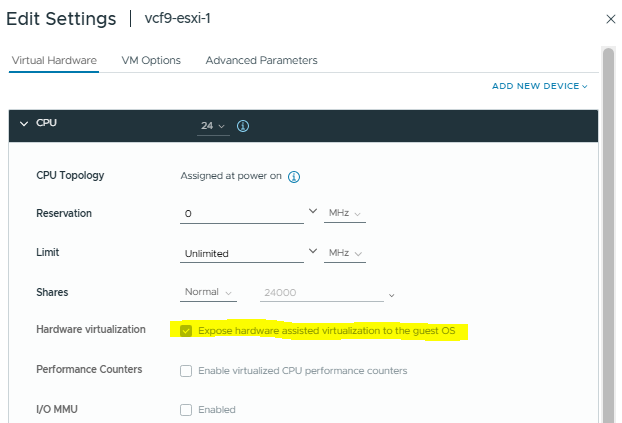This screenshot has height=423, width=622.
Task: Open the Reservation value dropdown
Action: [313, 213]
